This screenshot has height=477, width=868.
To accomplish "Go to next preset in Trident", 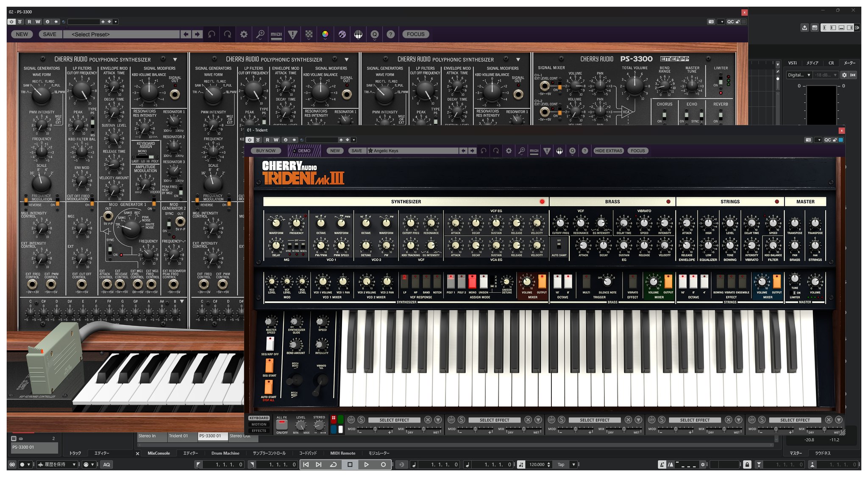I will click(x=472, y=151).
